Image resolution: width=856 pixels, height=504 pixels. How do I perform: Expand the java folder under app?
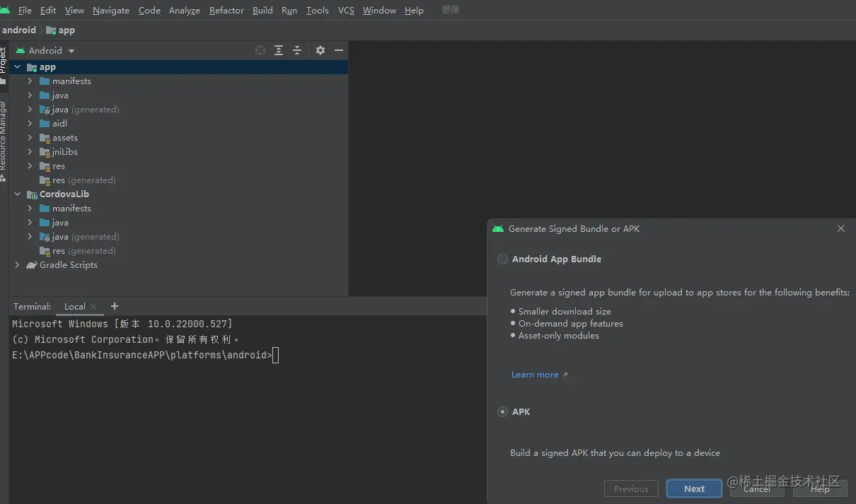pos(30,95)
